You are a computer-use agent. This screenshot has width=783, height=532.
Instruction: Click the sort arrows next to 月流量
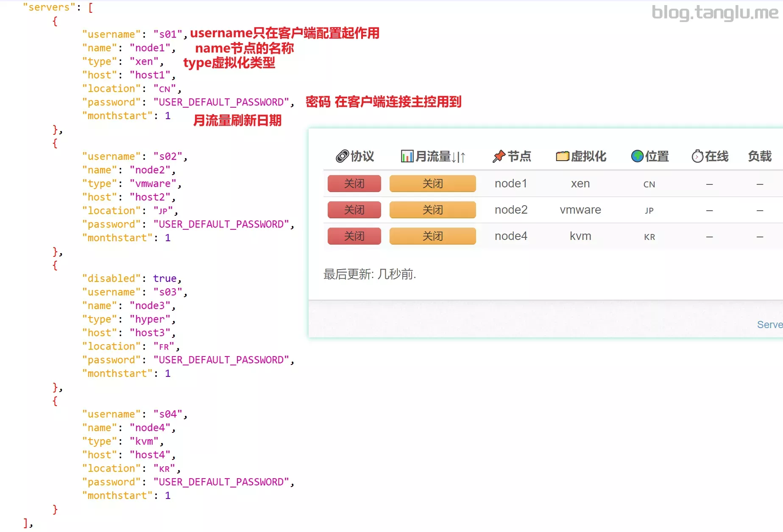pos(459,157)
